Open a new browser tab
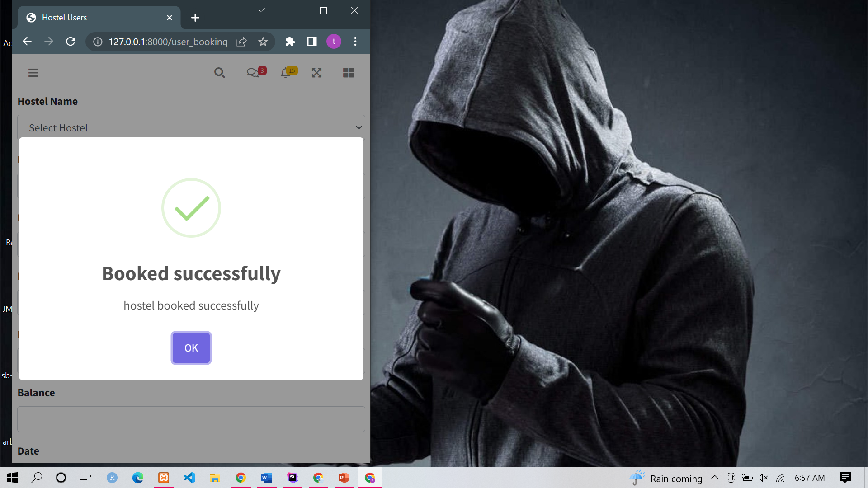 click(195, 18)
